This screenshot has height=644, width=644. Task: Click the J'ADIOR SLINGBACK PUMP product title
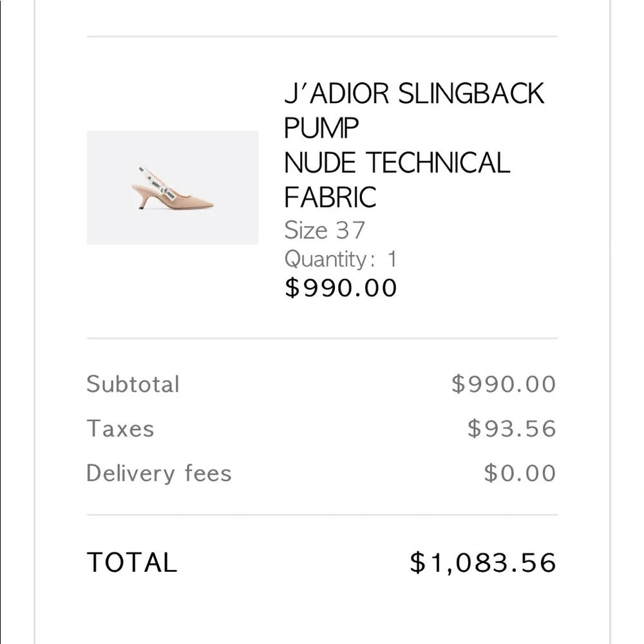click(414, 111)
